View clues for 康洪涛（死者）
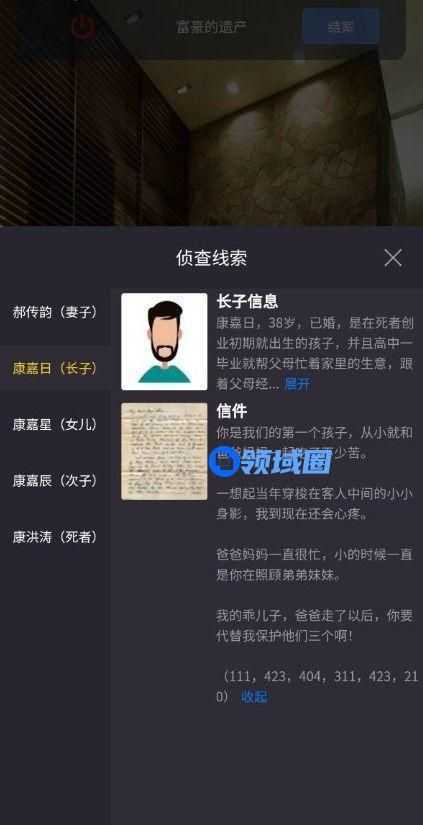Screen dimensions: 423x825 pyautogui.click(x=55, y=537)
